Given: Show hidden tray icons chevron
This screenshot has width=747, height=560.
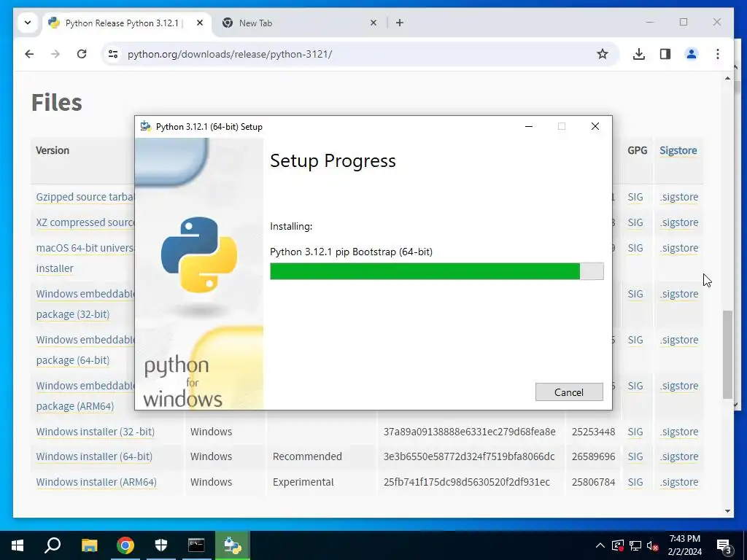Looking at the screenshot, I should tap(600, 545).
